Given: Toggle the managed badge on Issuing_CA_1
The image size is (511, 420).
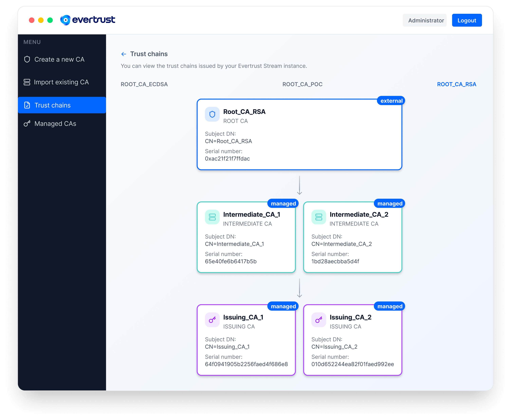Looking at the screenshot, I should tap(283, 306).
